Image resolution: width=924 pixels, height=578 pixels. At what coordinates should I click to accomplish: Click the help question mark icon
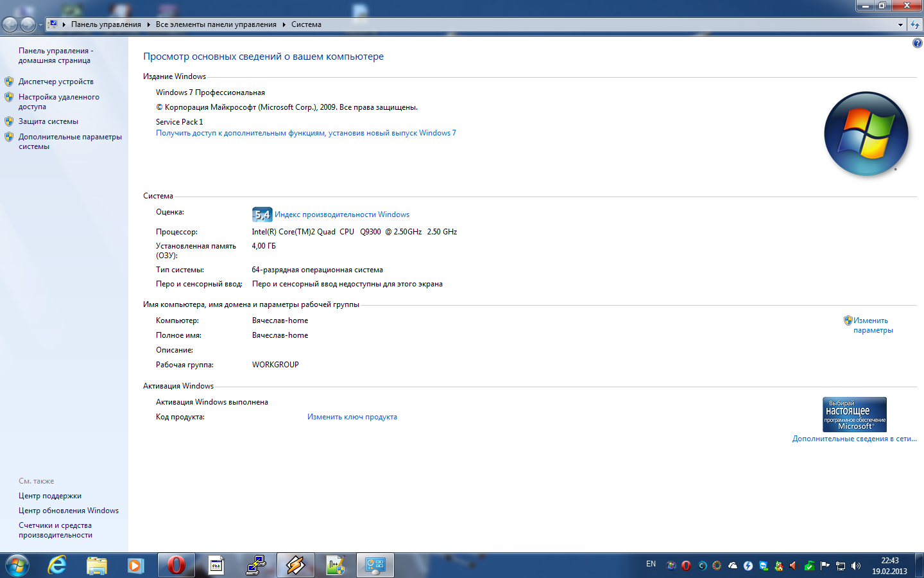pyautogui.click(x=917, y=43)
